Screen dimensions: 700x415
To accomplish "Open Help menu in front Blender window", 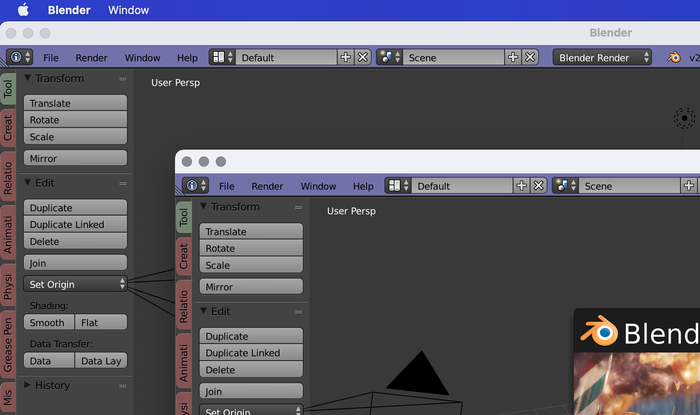I will [x=363, y=186].
